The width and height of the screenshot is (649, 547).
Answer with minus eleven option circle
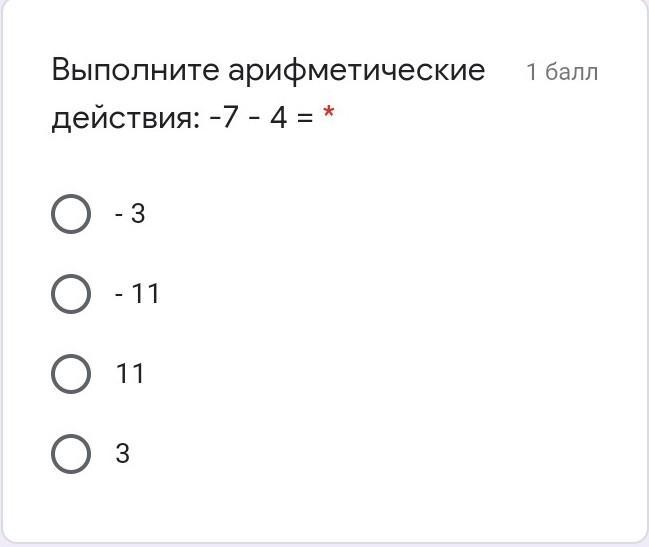71,294
